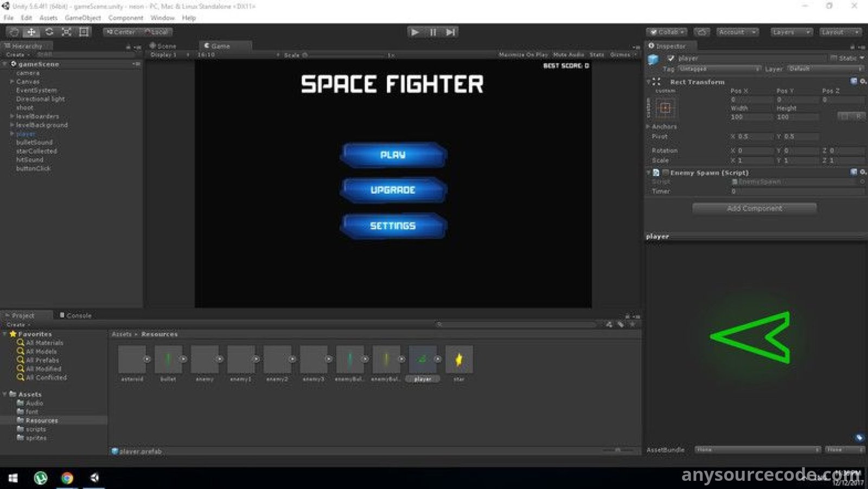Viewport: 868px width, 489px height.
Task: Click the Rect Transform anchor preset box
Action: tap(665, 109)
